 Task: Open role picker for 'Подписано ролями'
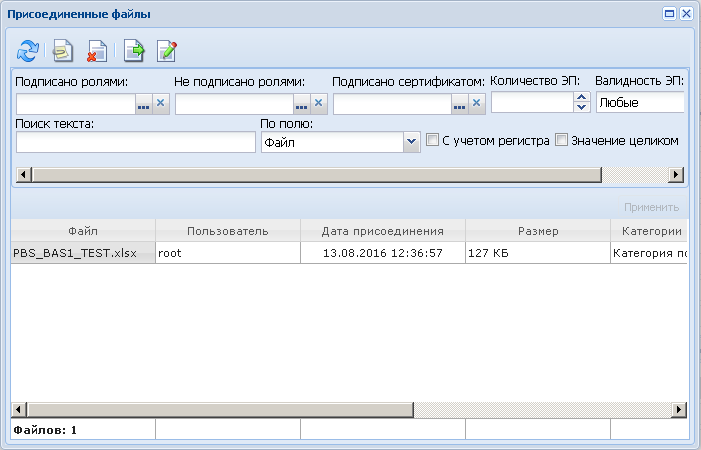click(144, 104)
